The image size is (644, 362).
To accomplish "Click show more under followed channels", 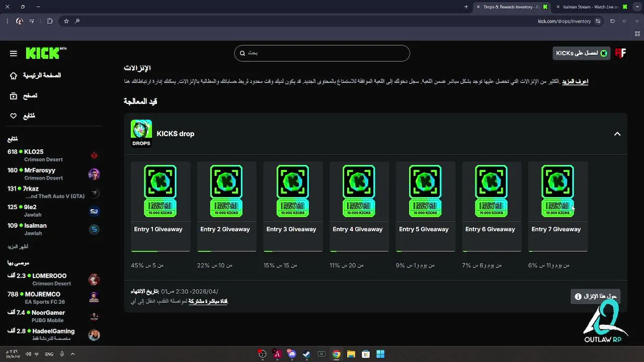I will pyautogui.click(x=18, y=247).
